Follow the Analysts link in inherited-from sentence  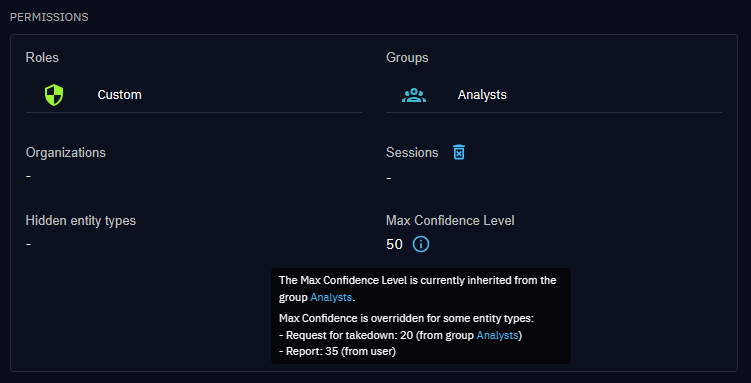pyautogui.click(x=331, y=297)
